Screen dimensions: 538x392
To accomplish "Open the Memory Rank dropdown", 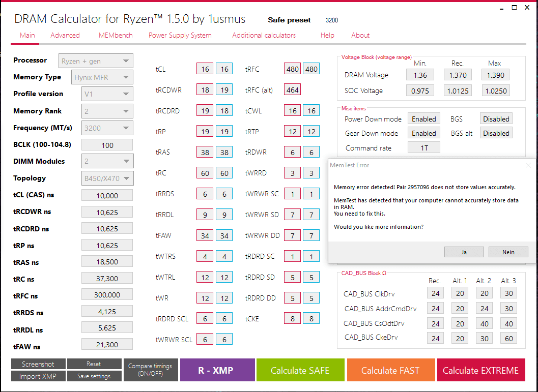I will click(x=107, y=111).
